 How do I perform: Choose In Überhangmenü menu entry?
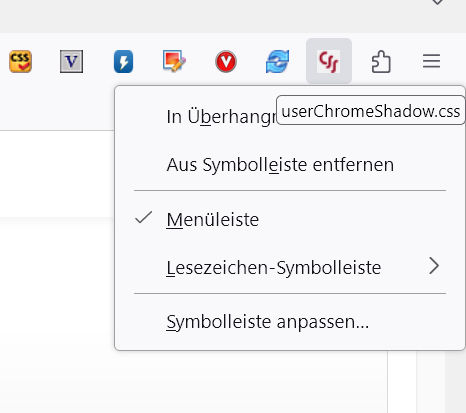click(221, 117)
